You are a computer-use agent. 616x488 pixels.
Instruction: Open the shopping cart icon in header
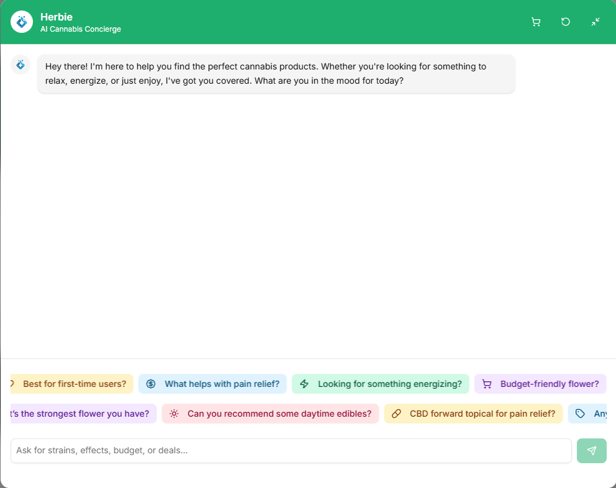(536, 22)
